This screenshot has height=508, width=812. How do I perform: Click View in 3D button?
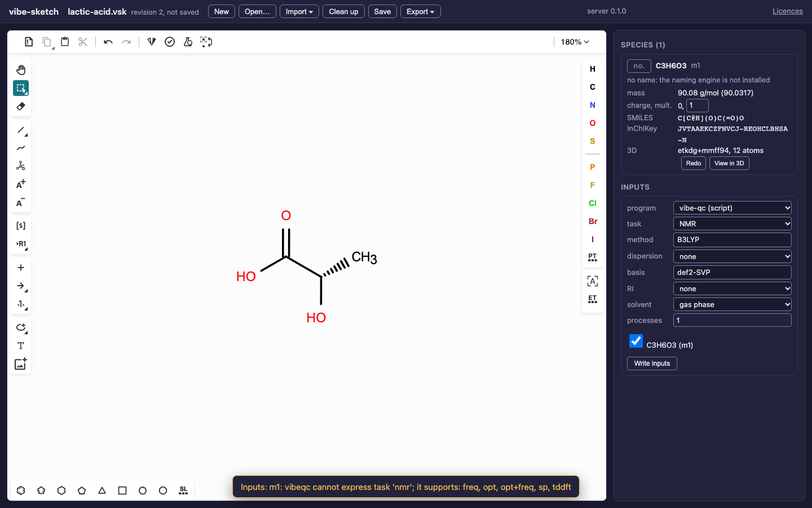pos(729,163)
